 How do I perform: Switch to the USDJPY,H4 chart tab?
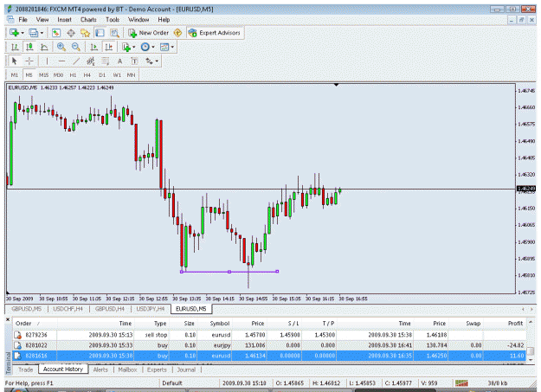coord(151,309)
